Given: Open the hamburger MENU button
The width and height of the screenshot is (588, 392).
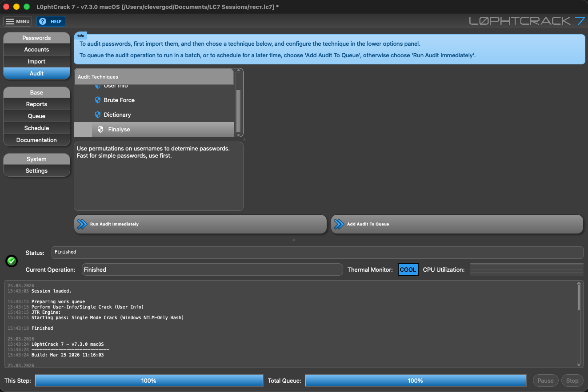Looking at the screenshot, I should pos(17,21).
